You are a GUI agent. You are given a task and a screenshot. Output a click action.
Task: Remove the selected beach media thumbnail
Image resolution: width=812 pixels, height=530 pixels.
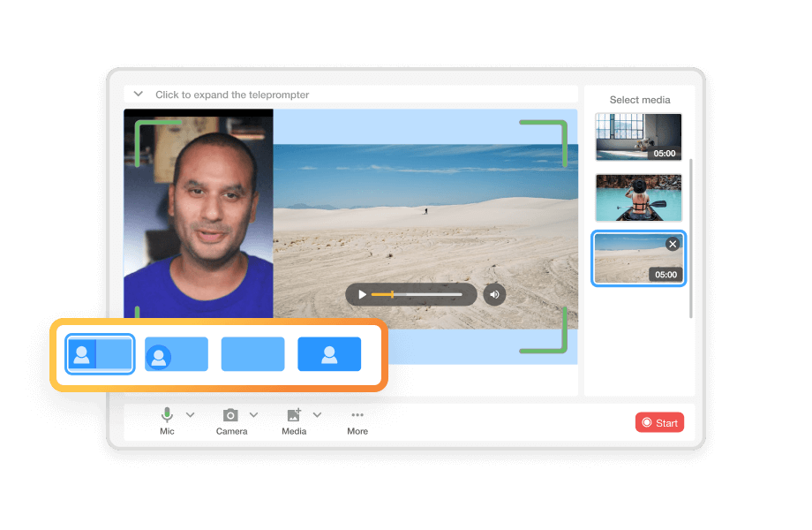pos(673,244)
